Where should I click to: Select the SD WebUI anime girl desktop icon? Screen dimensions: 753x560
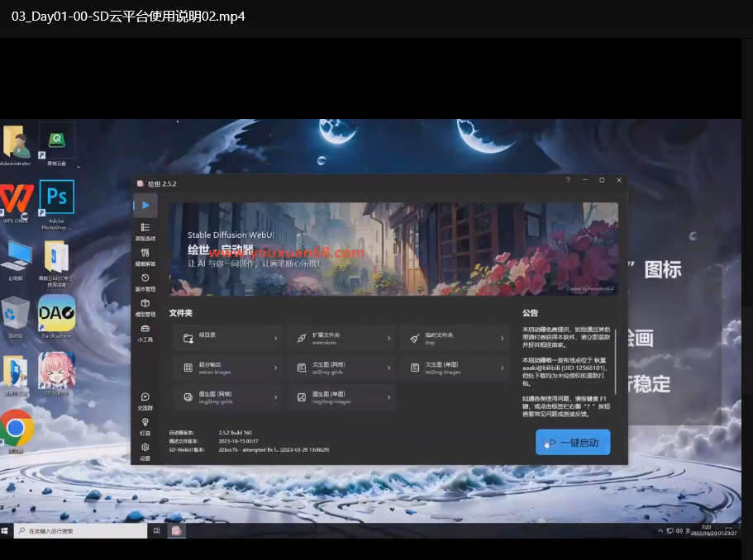coord(57,374)
